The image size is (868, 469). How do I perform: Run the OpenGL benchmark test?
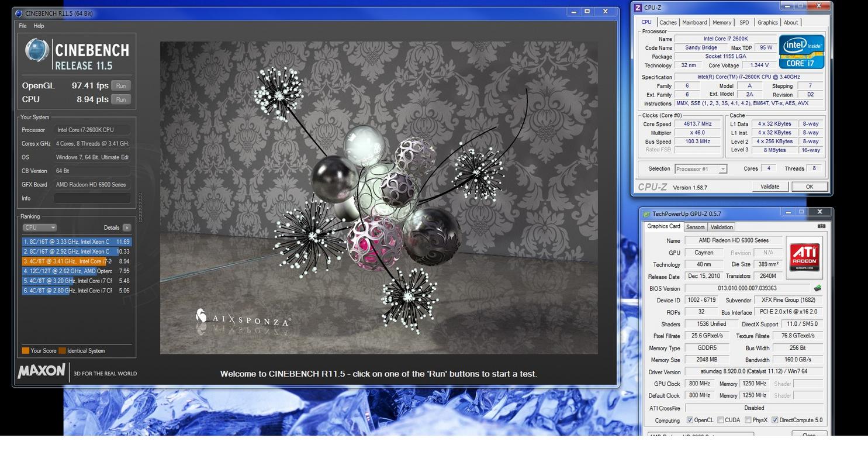click(120, 85)
